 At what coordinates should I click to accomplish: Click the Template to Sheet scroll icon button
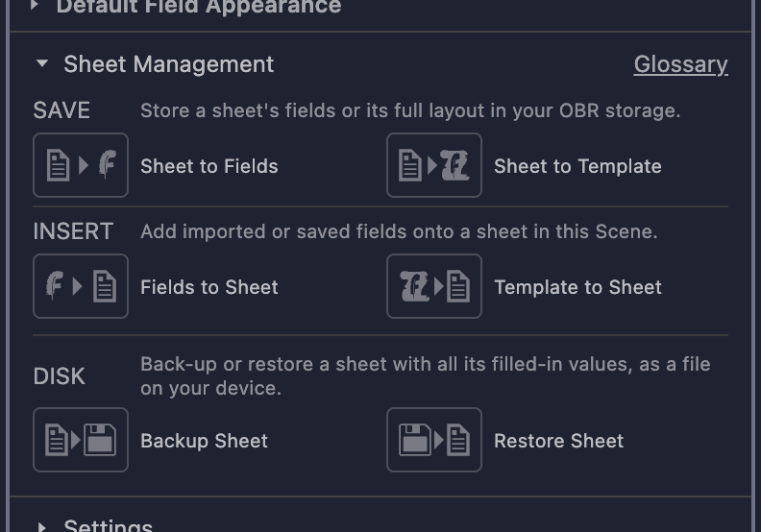click(434, 286)
